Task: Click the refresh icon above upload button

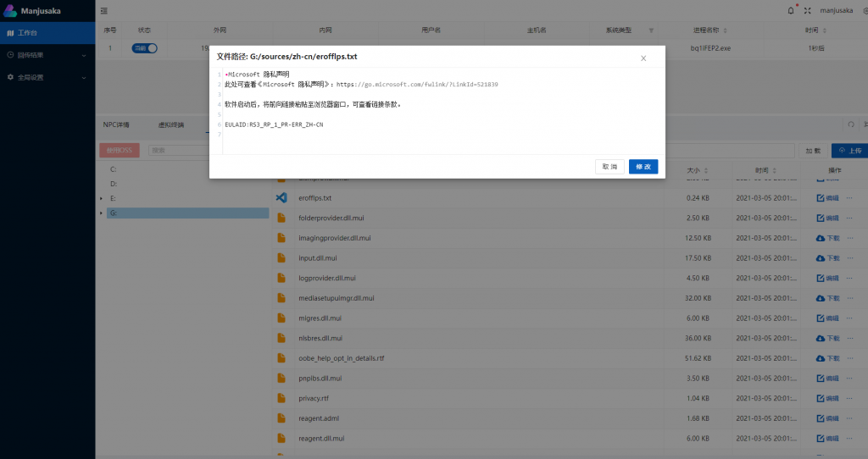Action: pyautogui.click(x=851, y=124)
